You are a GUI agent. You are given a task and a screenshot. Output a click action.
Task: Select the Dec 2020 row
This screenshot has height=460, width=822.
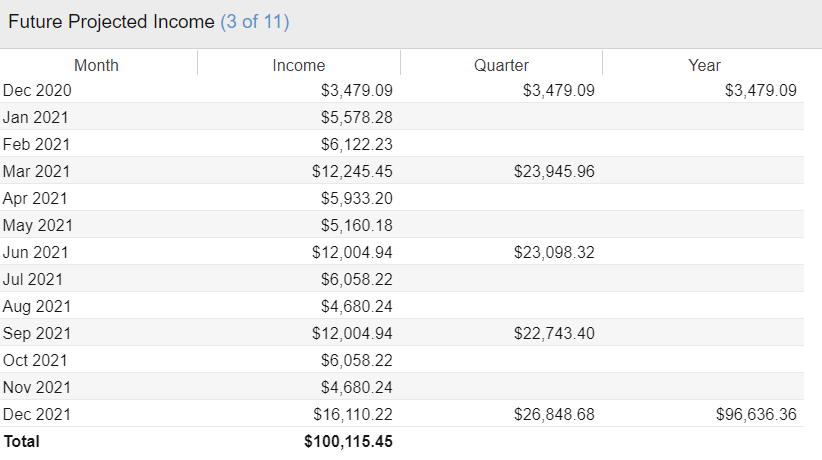tap(402, 90)
